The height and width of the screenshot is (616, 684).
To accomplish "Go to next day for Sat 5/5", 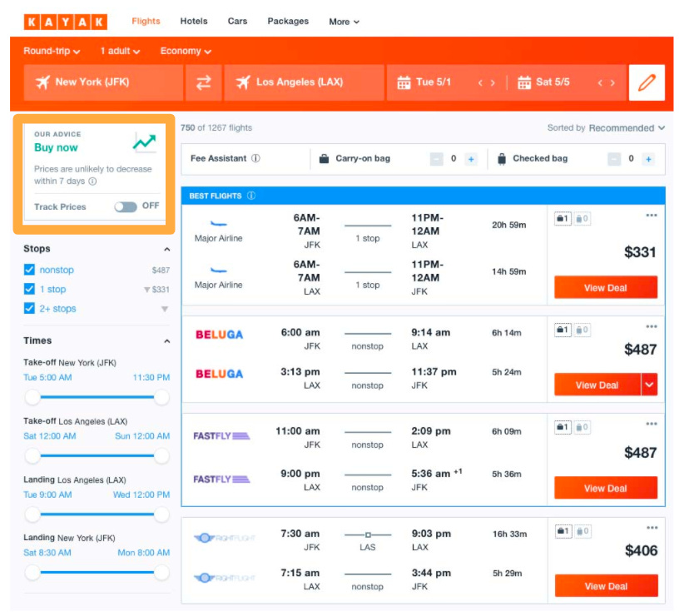I will [613, 82].
